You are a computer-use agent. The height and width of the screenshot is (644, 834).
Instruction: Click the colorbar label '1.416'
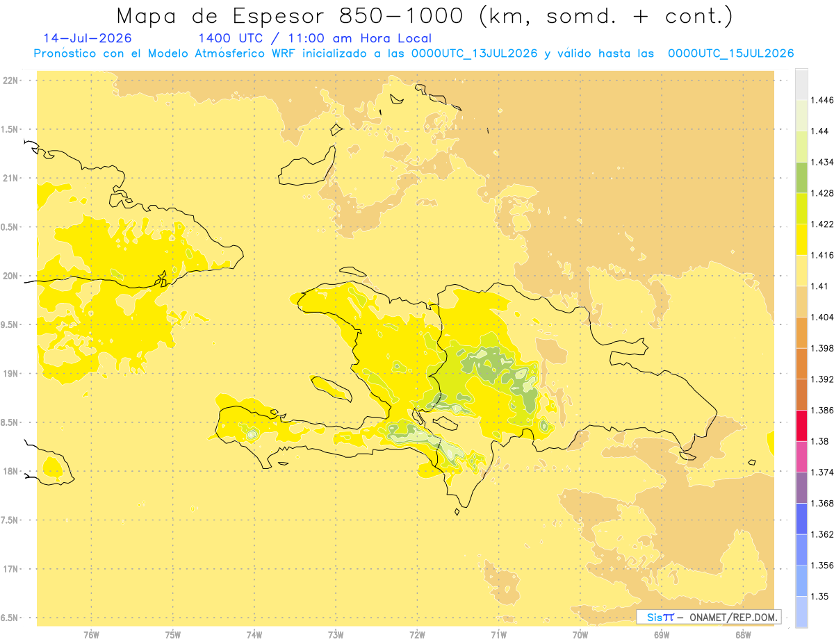point(821,255)
